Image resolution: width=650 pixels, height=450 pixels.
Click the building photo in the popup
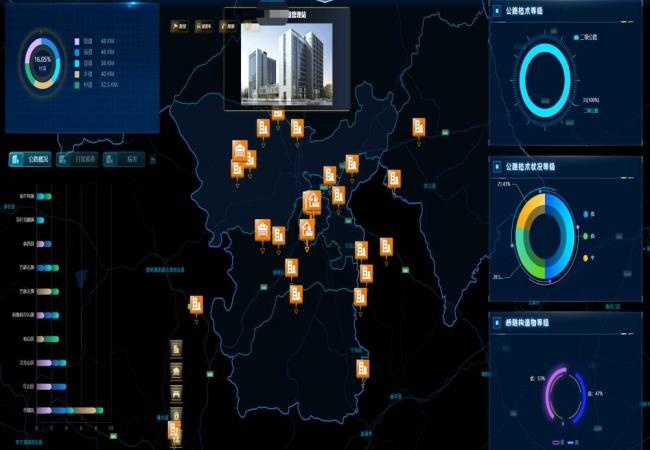(286, 64)
